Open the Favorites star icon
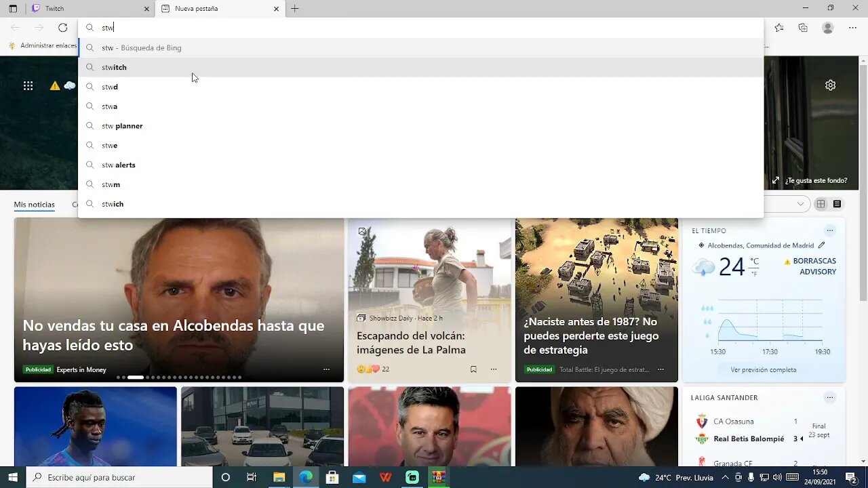The height and width of the screenshot is (488, 868). click(779, 28)
